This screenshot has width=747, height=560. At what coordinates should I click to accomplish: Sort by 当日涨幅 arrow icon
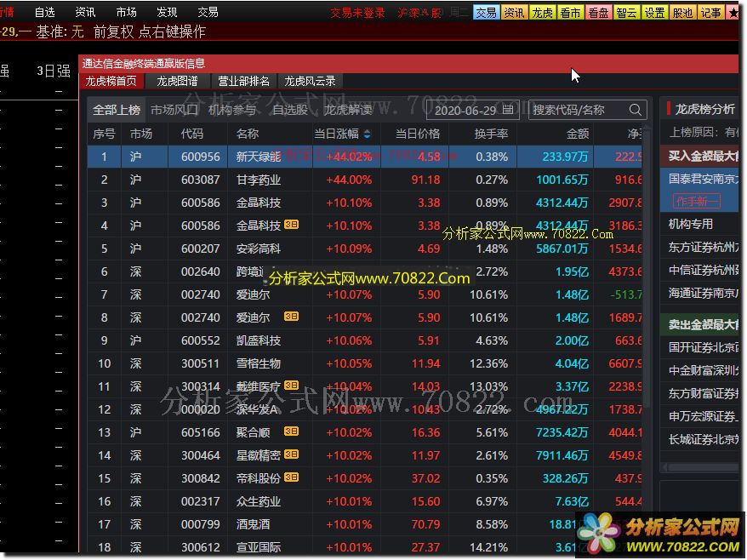367,134
